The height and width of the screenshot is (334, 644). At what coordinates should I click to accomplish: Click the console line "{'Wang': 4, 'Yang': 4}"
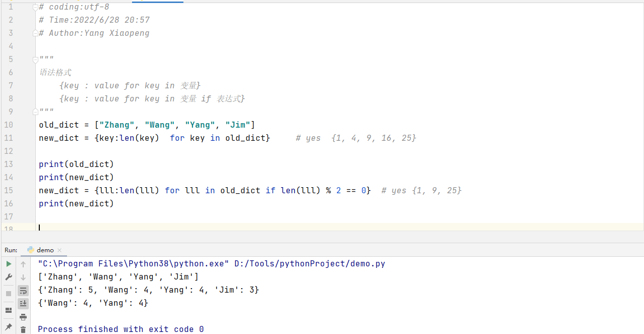[93, 303]
